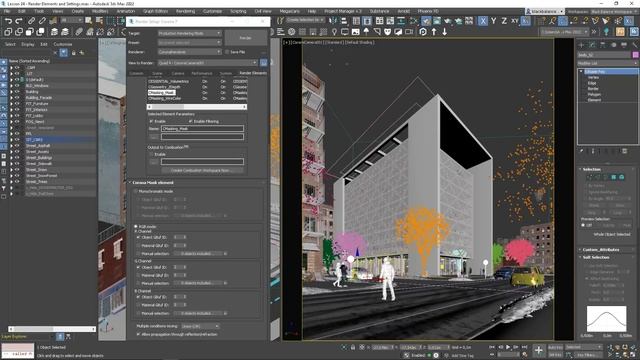The image size is (640, 360).
Task: Select the Polygon sub-object level in modifier stack
Action: tap(594, 94)
